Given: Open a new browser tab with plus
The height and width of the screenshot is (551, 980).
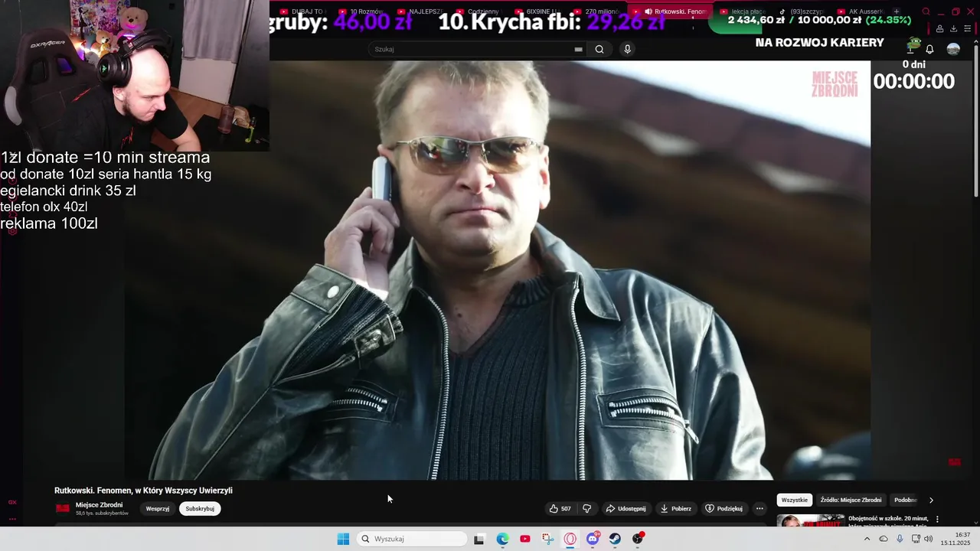Looking at the screenshot, I should click(x=897, y=11).
